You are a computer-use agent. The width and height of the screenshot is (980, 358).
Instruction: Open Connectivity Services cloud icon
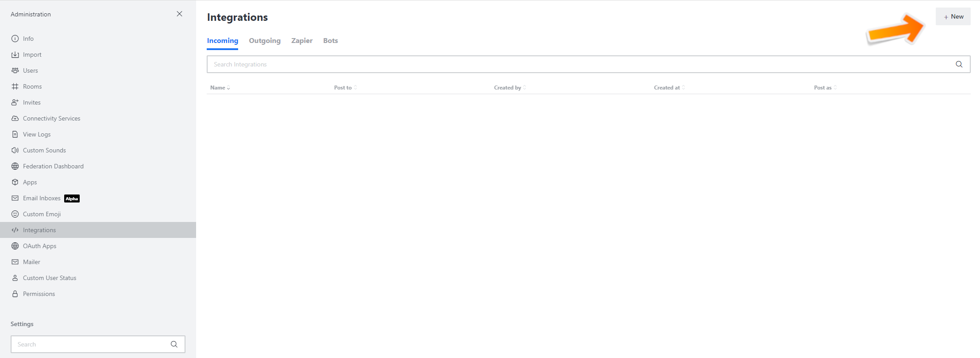coord(15,118)
